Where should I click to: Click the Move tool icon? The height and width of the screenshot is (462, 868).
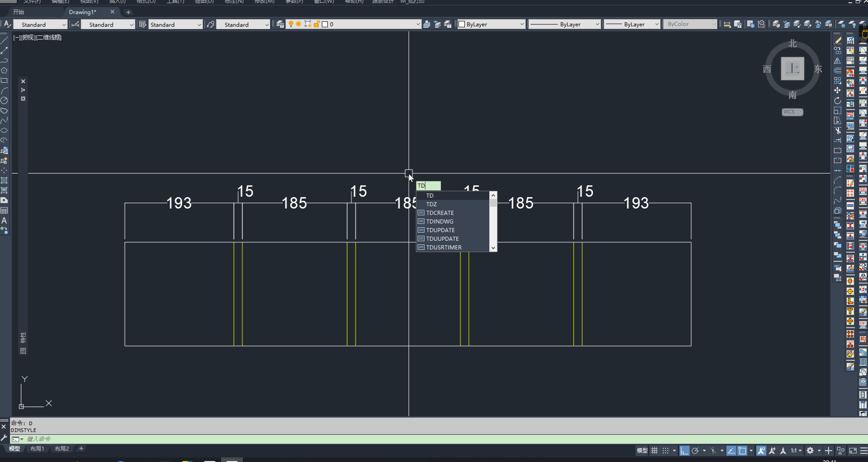pos(837,90)
